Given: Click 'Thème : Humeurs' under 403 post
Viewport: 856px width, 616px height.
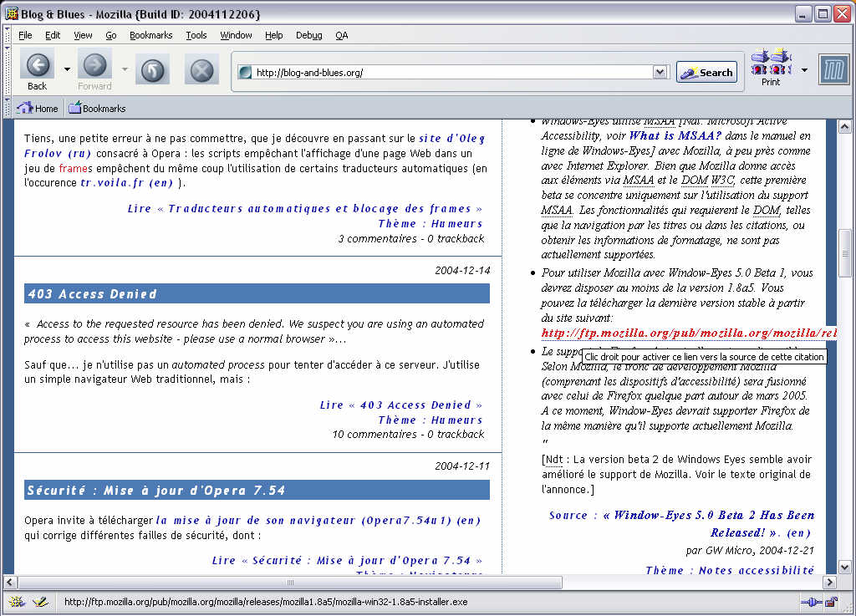Looking at the screenshot, I should pos(431,420).
